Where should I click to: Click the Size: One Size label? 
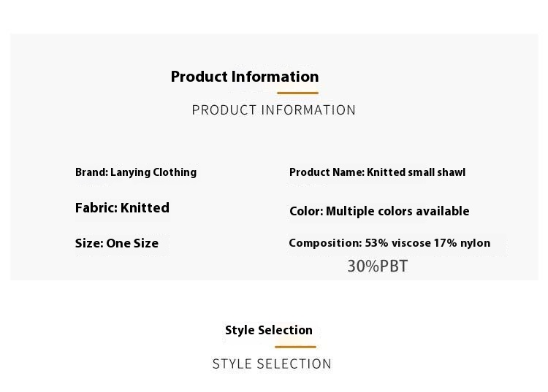(117, 243)
